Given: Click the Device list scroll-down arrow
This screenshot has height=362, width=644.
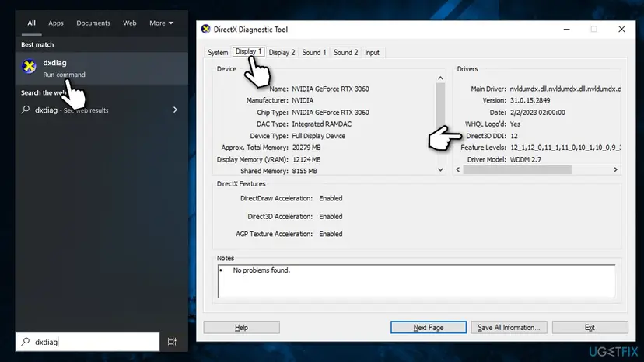Looking at the screenshot, I should (440, 169).
